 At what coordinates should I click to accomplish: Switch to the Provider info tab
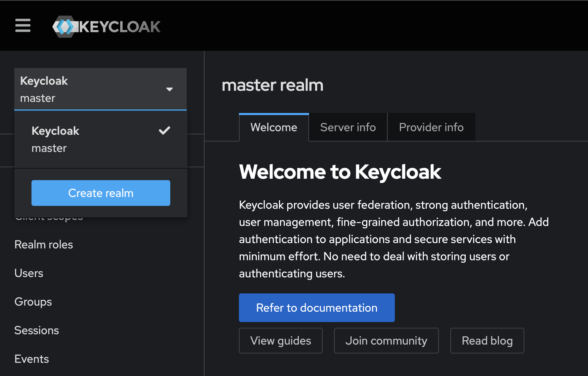click(x=431, y=128)
